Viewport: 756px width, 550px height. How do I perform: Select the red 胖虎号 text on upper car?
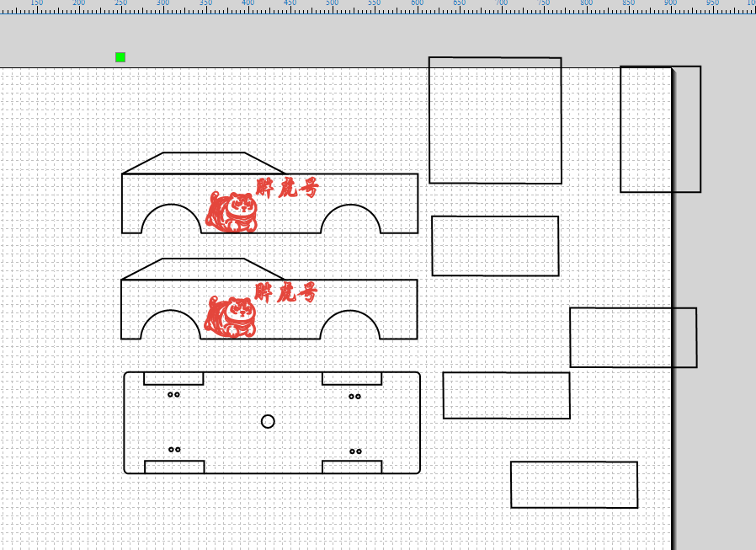(x=287, y=188)
